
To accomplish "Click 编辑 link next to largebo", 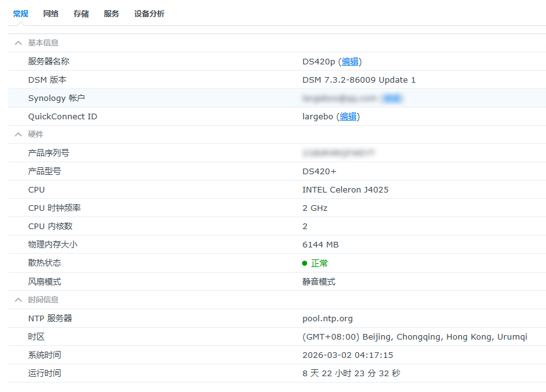I will [x=348, y=117].
